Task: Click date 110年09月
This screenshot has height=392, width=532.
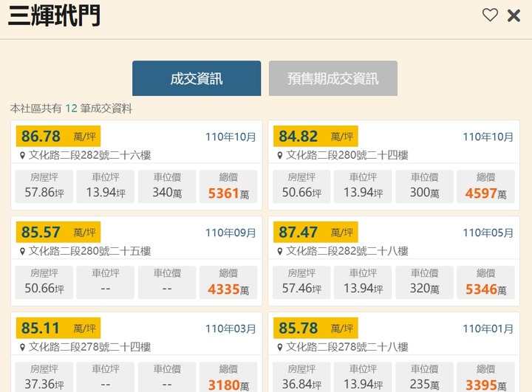Action: click(231, 233)
